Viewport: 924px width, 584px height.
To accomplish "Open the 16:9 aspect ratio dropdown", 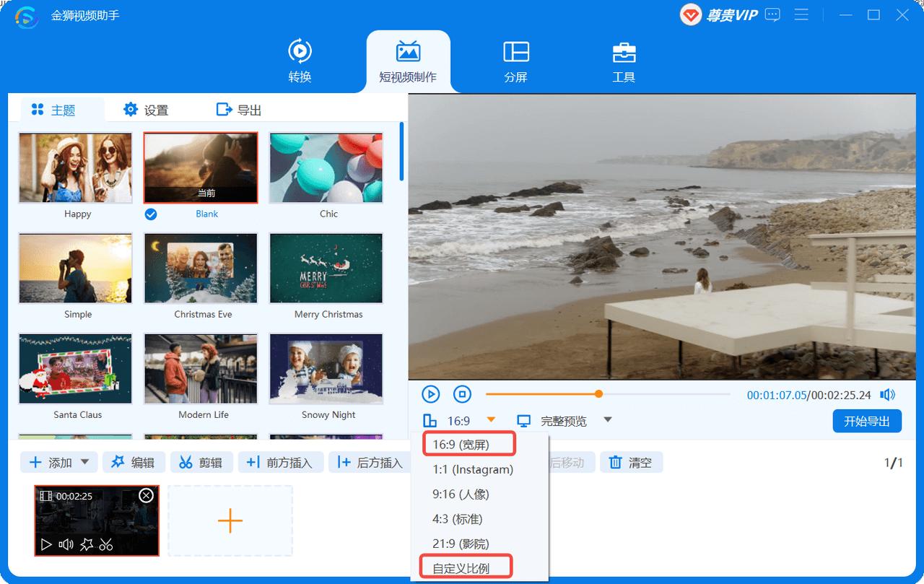I will coord(491,420).
